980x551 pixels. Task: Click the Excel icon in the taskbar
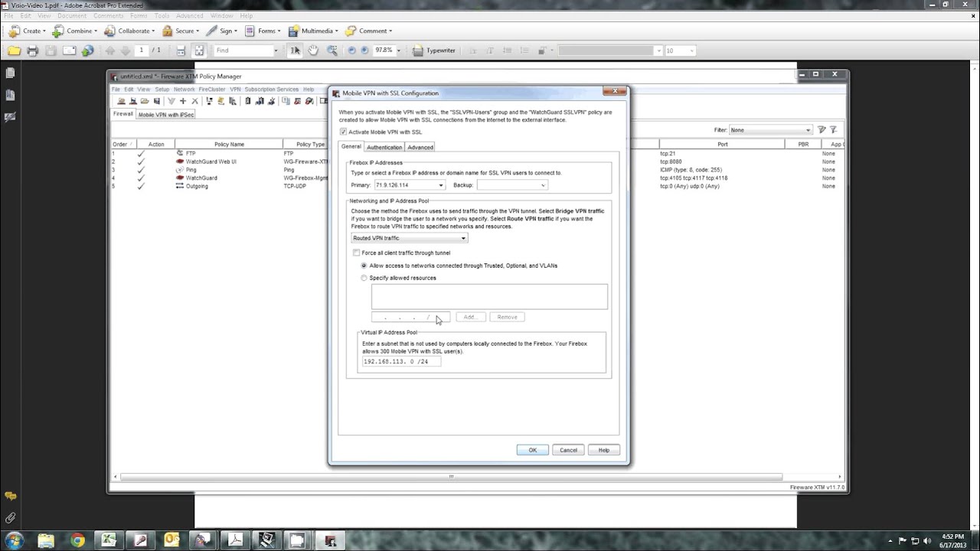pyautogui.click(x=109, y=540)
